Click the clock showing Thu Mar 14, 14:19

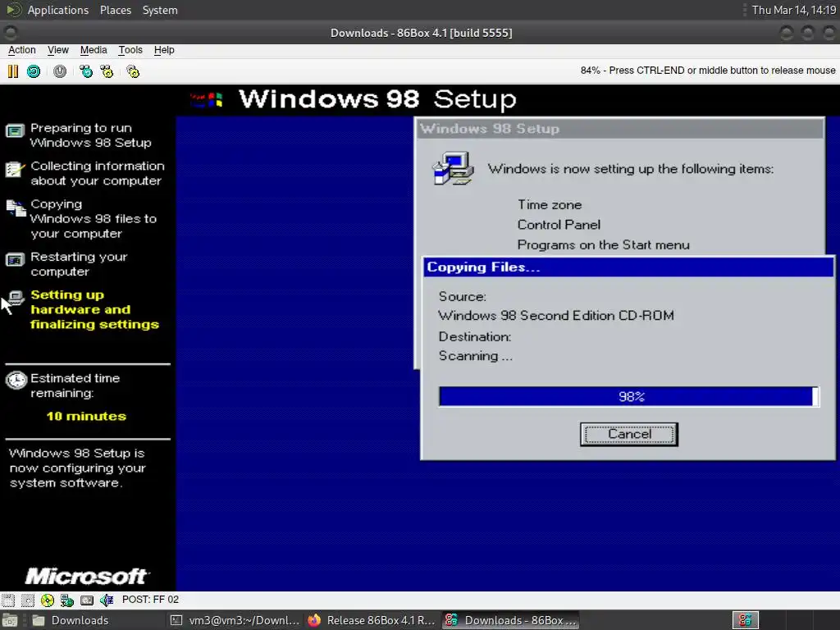(793, 10)
